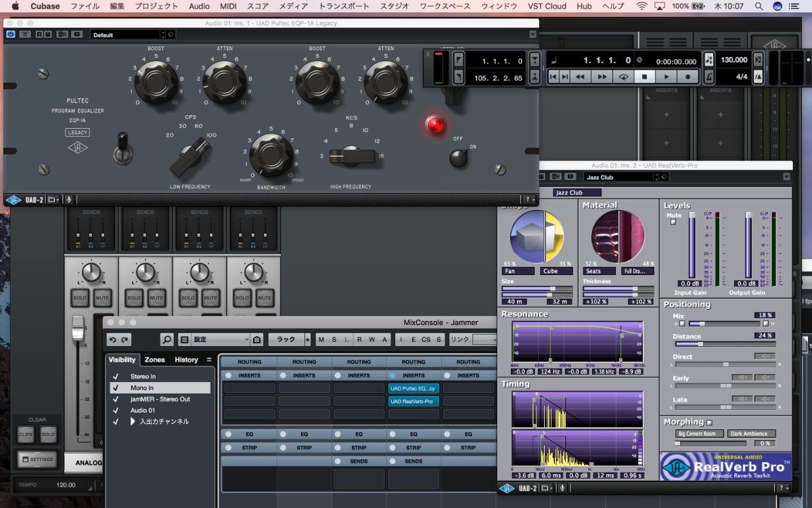The width and height of the screenshot is (812, 508).
Task: Click the transport stop button
Action: (644, 77)
